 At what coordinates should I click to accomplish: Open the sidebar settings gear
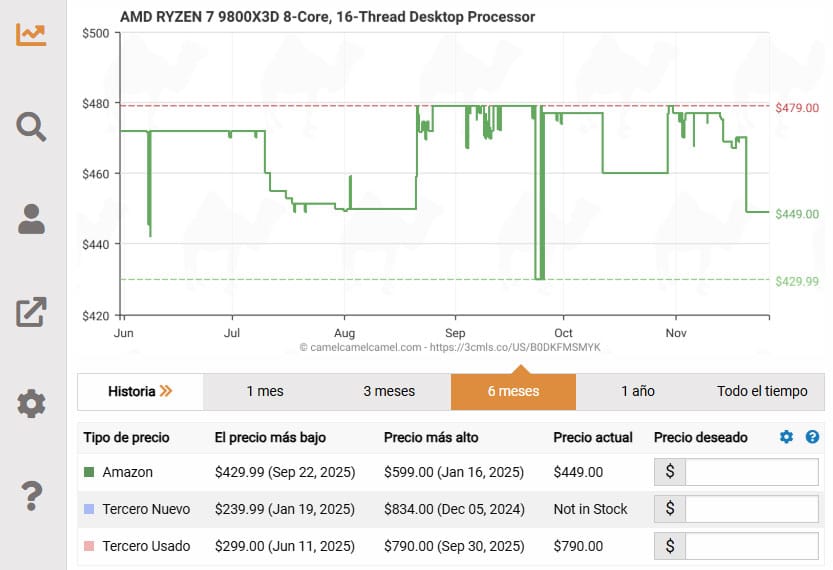[x=31, y=404]
